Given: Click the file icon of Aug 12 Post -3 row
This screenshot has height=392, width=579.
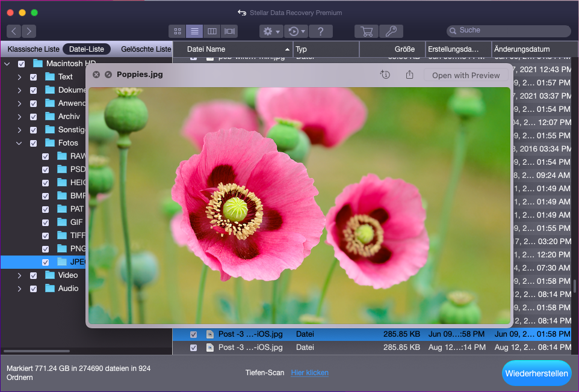Looking at the screenshot, I should (x=209, y=348).
